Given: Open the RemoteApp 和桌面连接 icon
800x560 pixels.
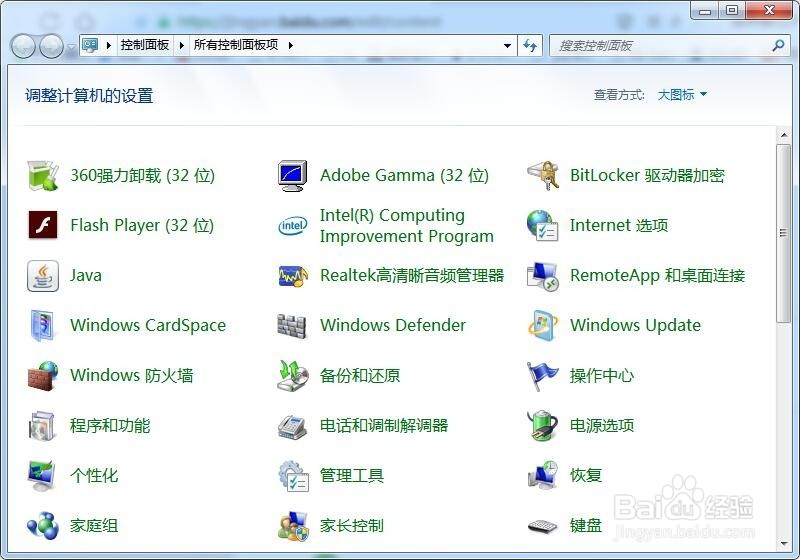Looking at the screenshot, I should coord(543,275).
